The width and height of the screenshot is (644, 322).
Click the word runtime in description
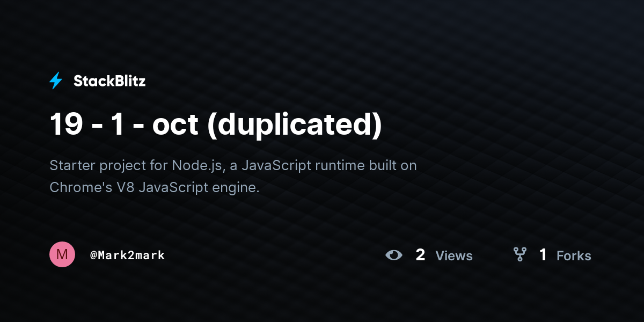(338, 166)
